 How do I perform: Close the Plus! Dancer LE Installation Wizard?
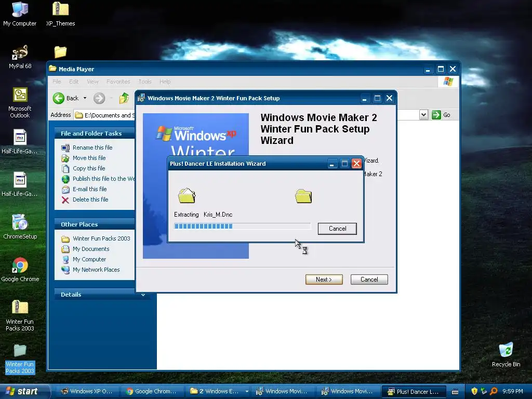pyautogui.click(x=356, y=164)
